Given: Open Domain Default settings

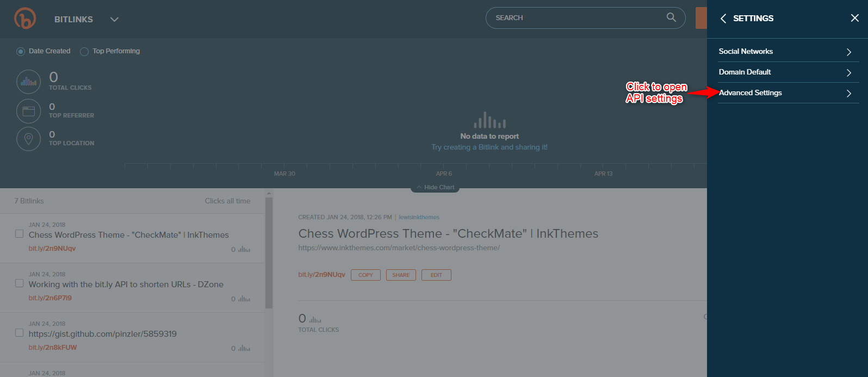Looking at the screenshot, I should coord(788,72).
